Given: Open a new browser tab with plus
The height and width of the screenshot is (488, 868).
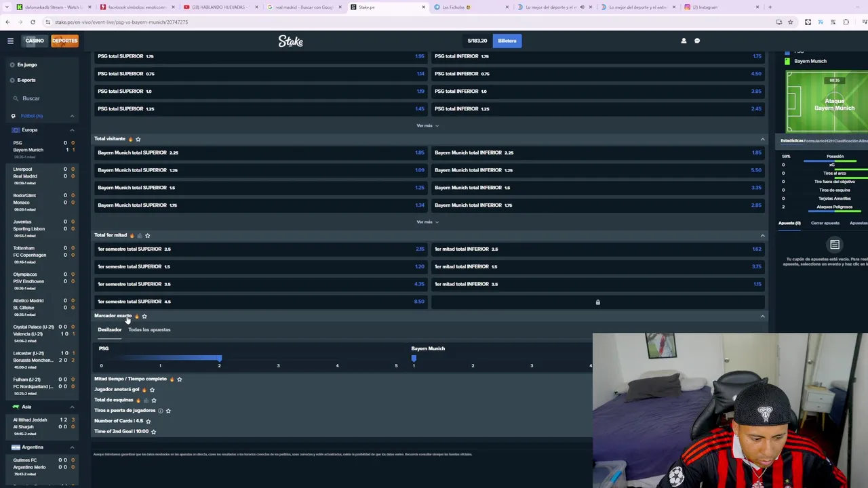Looking at the screenshot, I should (770, 7).
